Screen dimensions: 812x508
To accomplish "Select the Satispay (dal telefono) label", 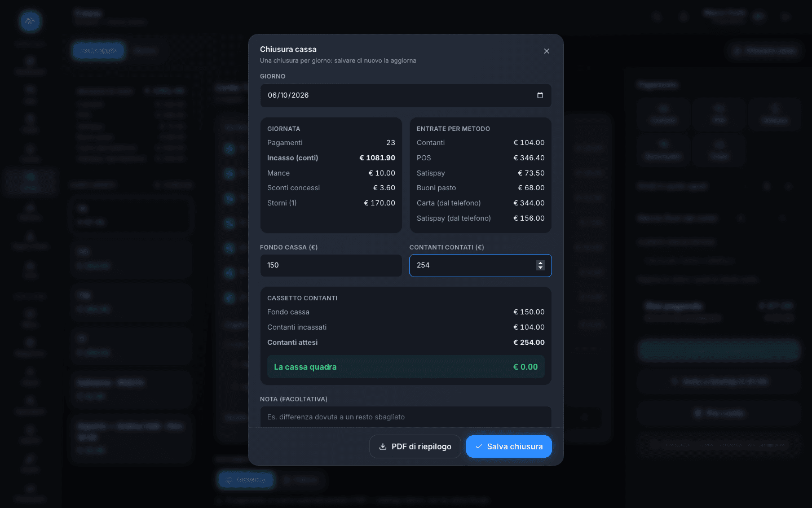I will click(x=454, y=218).
